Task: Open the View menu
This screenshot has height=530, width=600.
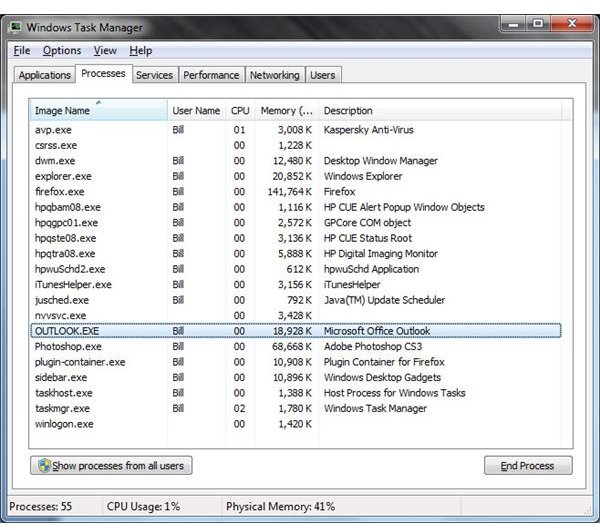Action: [x=105, y=51]
